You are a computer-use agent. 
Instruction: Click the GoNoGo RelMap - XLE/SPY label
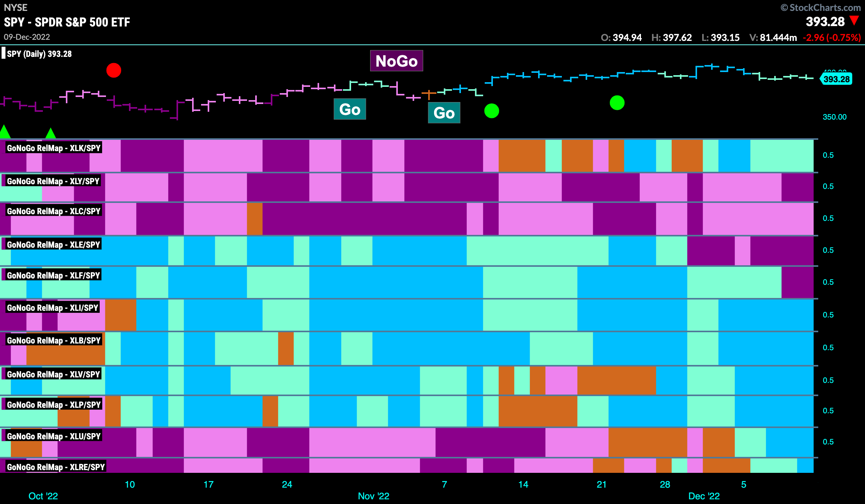pyautogui.click(x=53, y=245)
